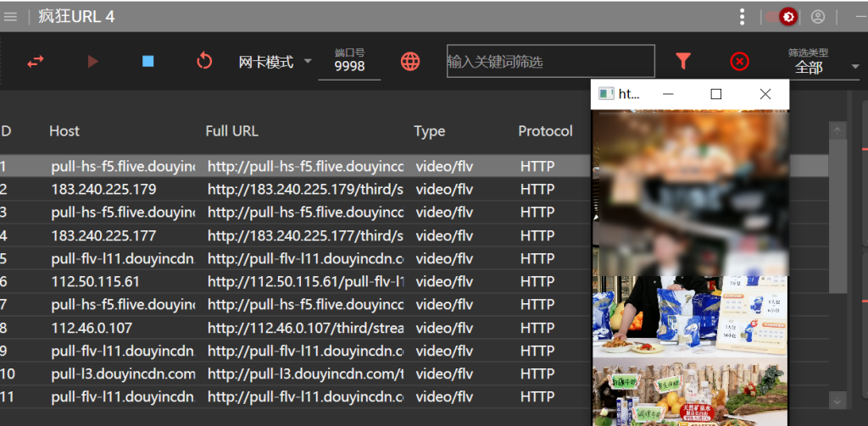The height and width of the screenshot is (426, 868).
Task: Maximize the ht... preview window
Action: point(715,94)
